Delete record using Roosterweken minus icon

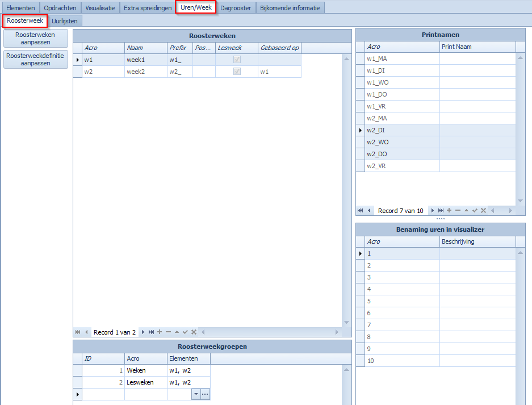click(x=168, y=332)
